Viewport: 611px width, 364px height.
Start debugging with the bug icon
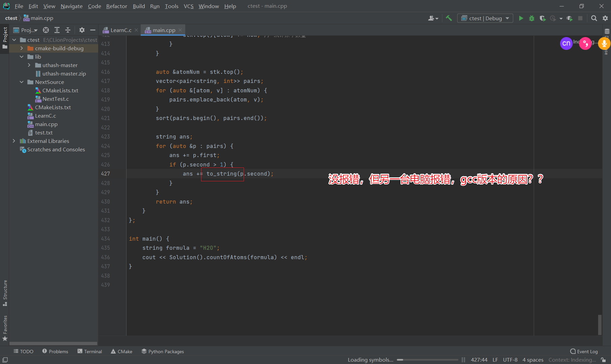pyautogui.click(x=532, y=18)
